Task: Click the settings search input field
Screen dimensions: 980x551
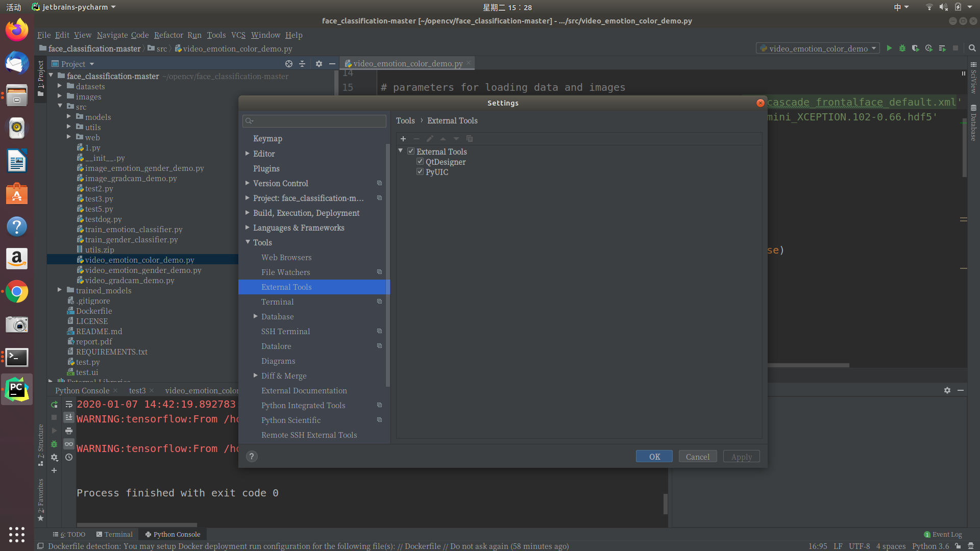Action: click(314, 121)
